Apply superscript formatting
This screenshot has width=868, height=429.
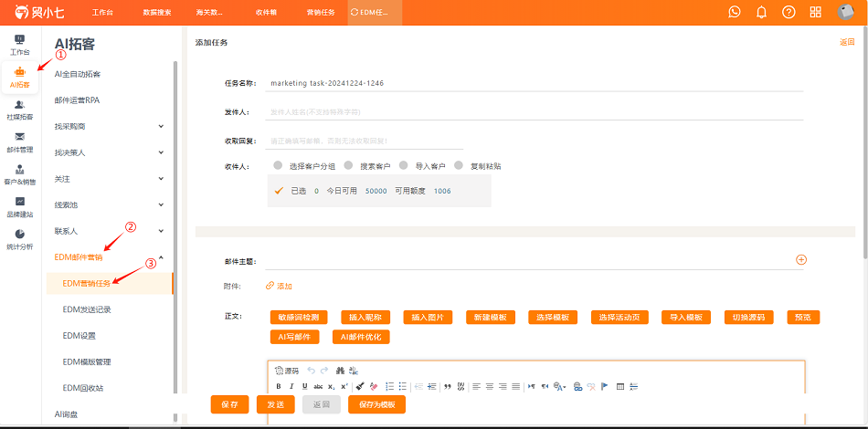coord(344,386)
